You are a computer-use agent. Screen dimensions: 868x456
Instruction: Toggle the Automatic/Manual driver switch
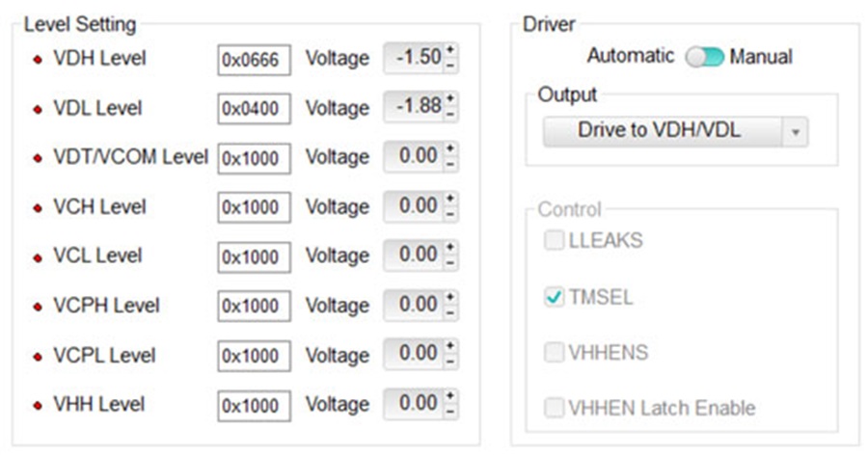coord(704,57)
